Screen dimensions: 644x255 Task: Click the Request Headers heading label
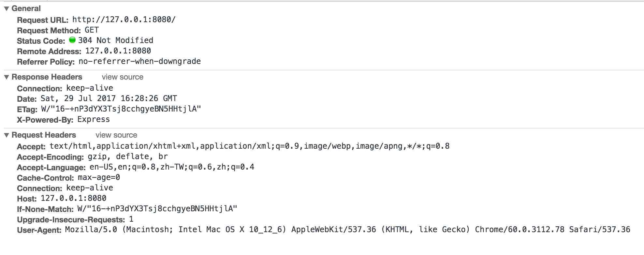click(x=44, y=135)
